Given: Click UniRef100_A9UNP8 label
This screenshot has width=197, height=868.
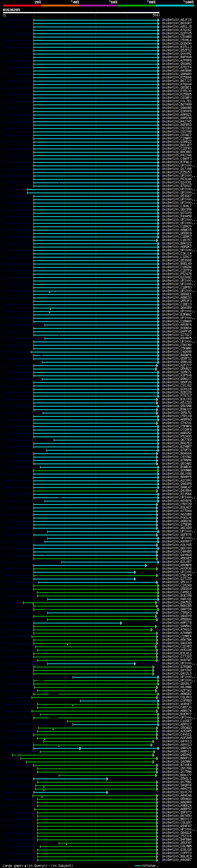Looking at the screenshot, I should pyautogui.click(x=177, y=565).
